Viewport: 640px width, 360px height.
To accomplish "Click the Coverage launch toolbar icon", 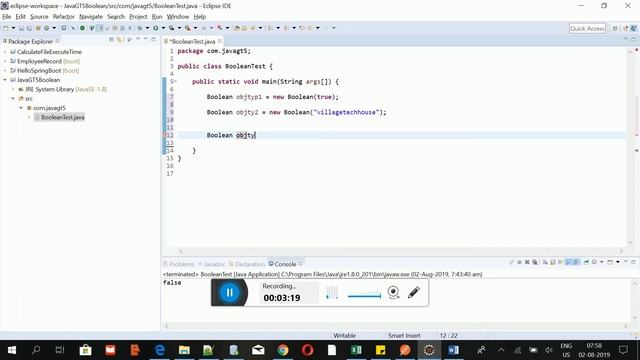I will click(172, 28).
